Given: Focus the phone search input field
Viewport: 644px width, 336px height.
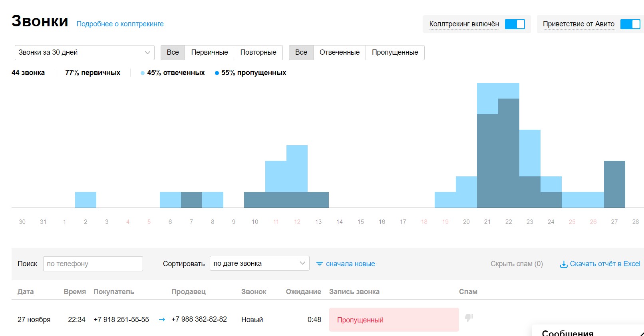Looking at the screenshot, I should click(93, 264).
